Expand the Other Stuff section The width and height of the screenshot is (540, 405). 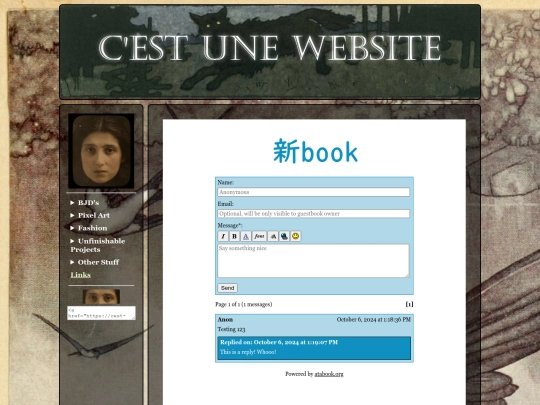(x=94, y=262)
